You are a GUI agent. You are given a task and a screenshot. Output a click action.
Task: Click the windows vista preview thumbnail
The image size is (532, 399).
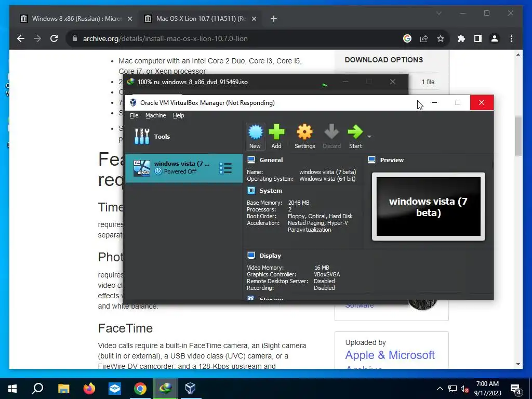tap(429, 207)
